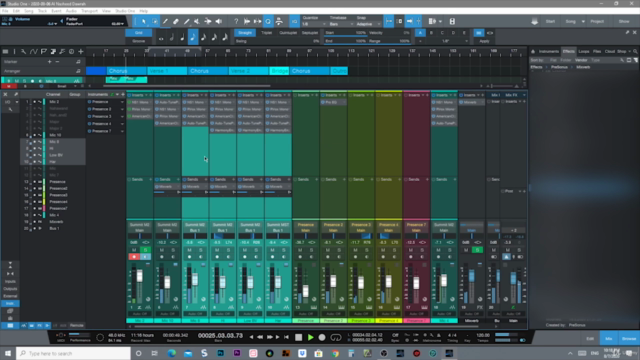Toggle record arm on Mic 2 channel
This screenshot has height=360, width=640.
(x=134, y=257)
